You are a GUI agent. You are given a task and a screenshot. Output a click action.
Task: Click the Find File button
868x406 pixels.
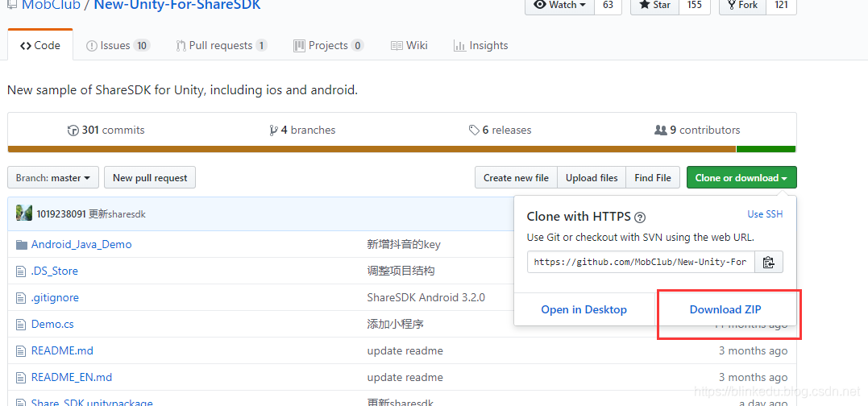point(653,177)
